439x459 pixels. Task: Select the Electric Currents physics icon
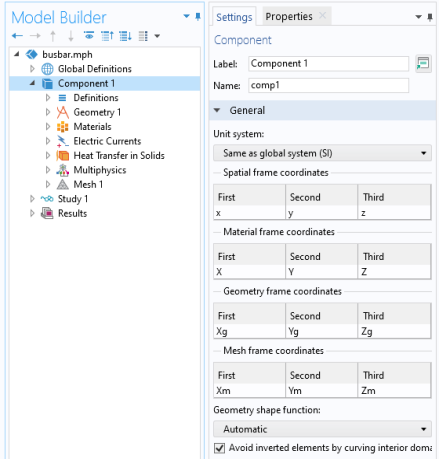62,141
